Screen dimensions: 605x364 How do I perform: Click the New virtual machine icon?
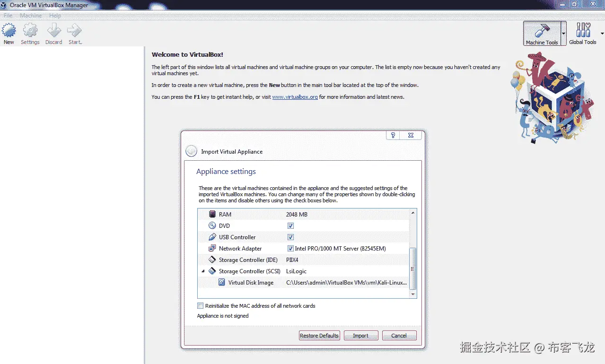(x=9, y=31)
